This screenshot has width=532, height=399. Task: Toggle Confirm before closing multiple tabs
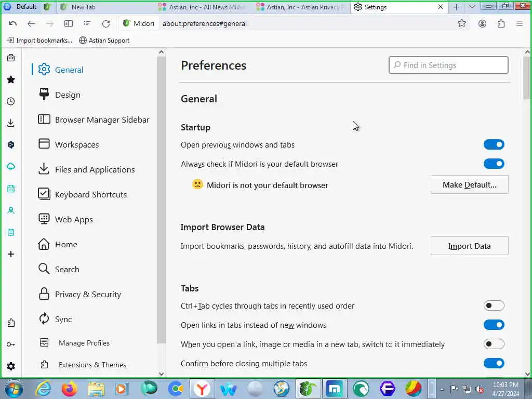click(494, 363)
